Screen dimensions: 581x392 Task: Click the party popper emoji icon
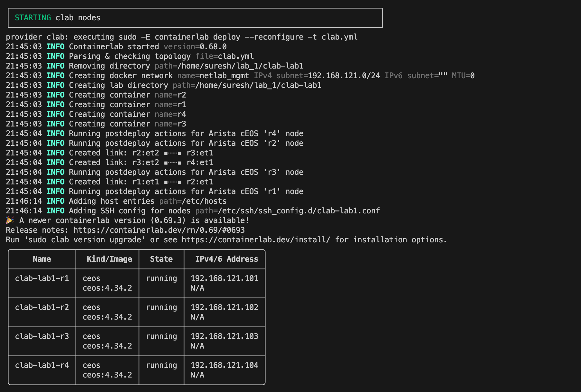tap(10, 220)
